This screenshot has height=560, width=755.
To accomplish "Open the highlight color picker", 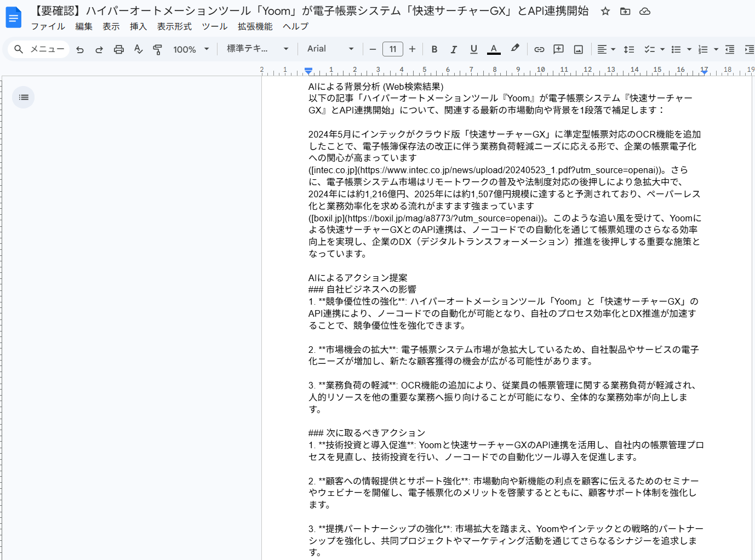I will tap(514, 49).
